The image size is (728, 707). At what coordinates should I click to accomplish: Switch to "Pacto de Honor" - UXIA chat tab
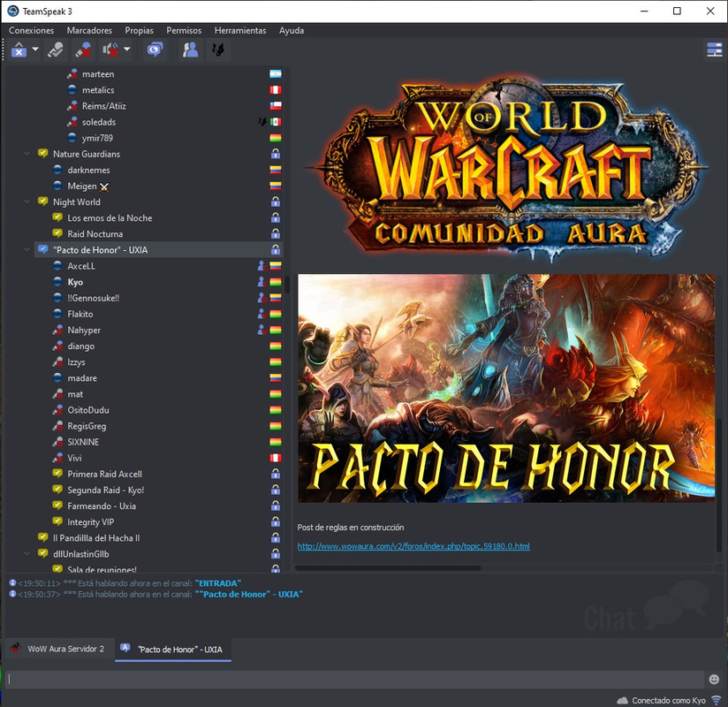[x=173, y=649]
